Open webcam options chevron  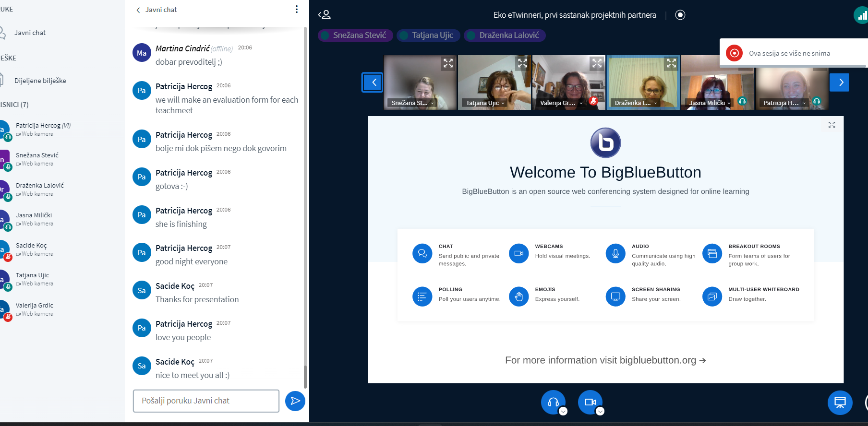(600, 411)
